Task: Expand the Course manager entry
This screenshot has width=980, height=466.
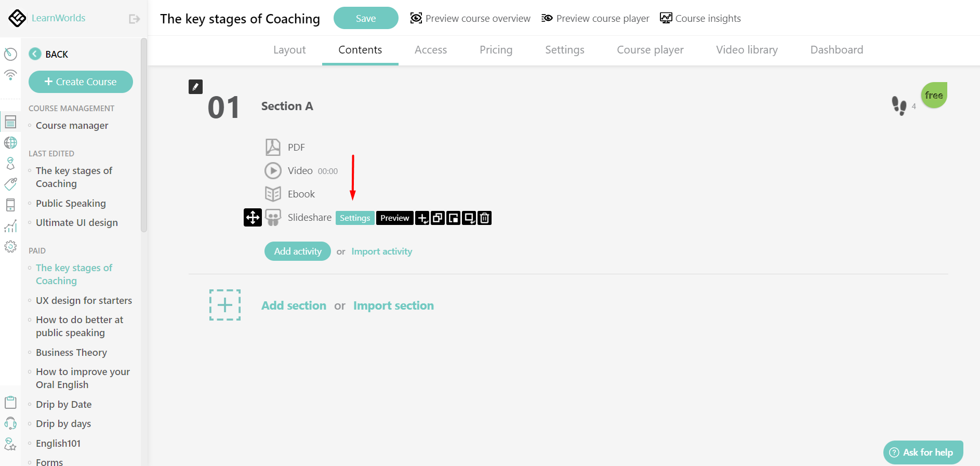Action: click(72, 125)
